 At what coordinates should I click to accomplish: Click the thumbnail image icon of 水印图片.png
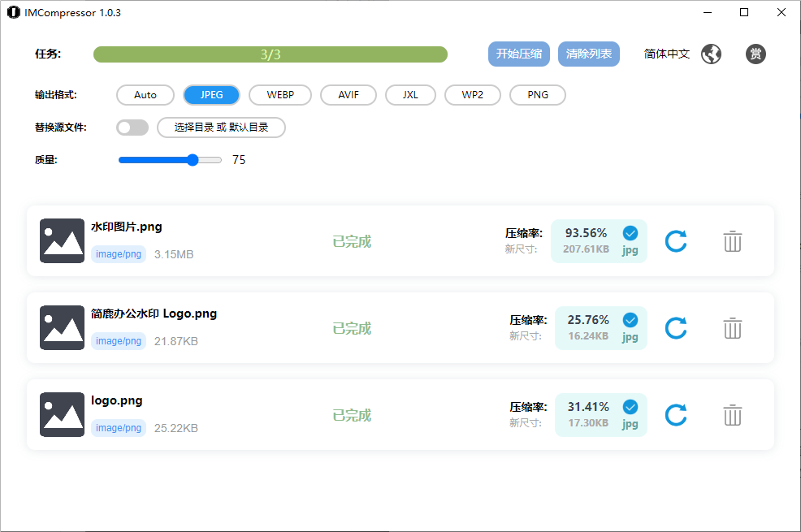pyautogui.click(x=63, y=241)
